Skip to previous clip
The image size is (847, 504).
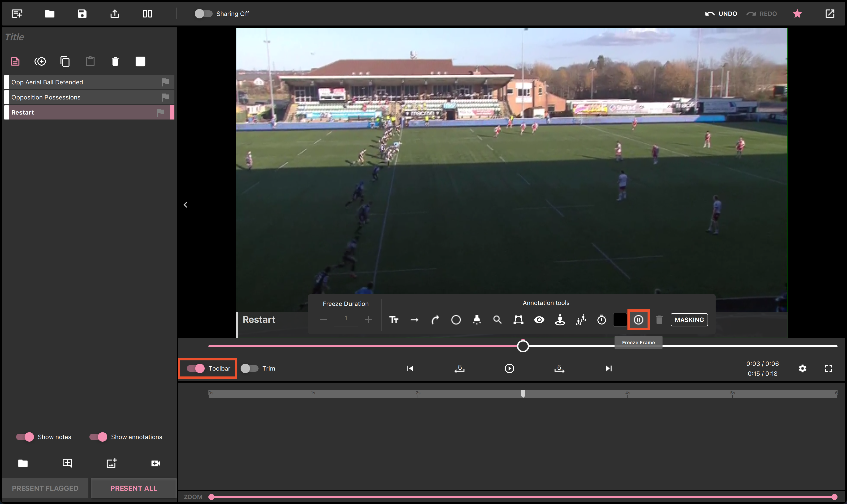pyautogui.click(x=410, y=368)
